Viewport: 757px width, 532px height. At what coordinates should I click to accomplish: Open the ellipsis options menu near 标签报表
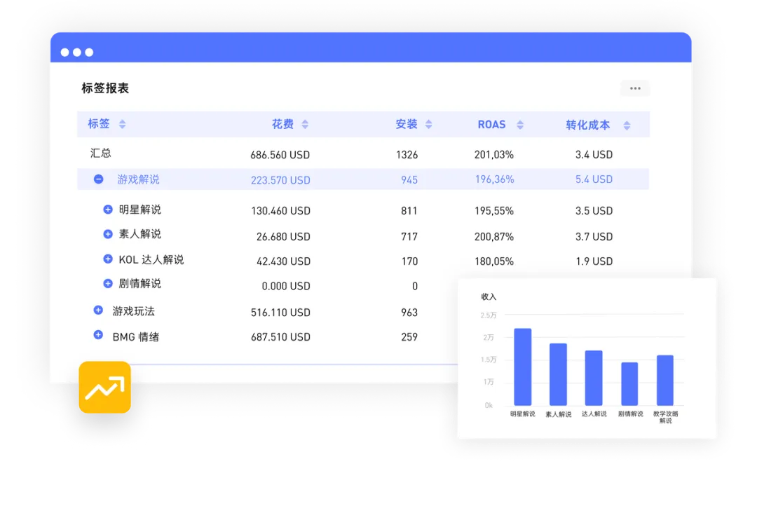coord(634,88)
